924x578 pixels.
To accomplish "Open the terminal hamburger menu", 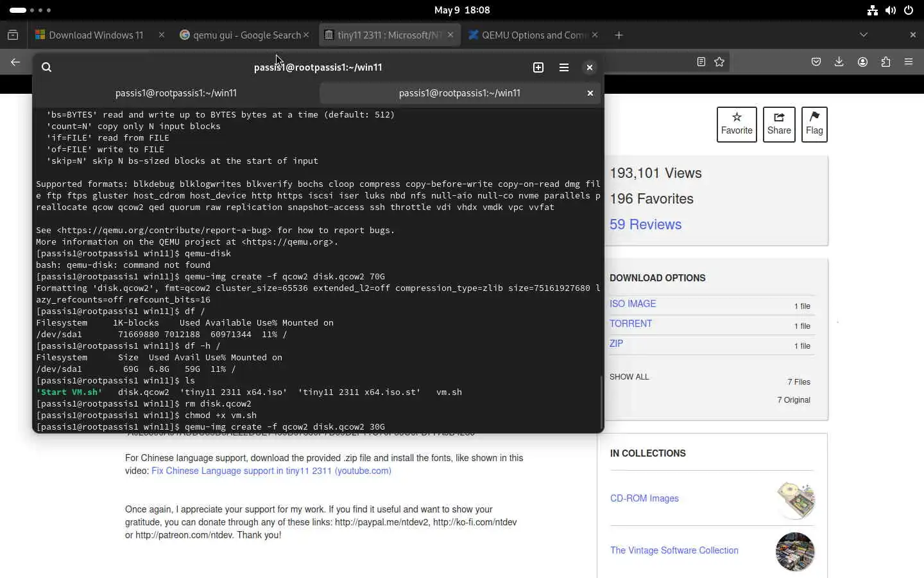I will [564, 67].
